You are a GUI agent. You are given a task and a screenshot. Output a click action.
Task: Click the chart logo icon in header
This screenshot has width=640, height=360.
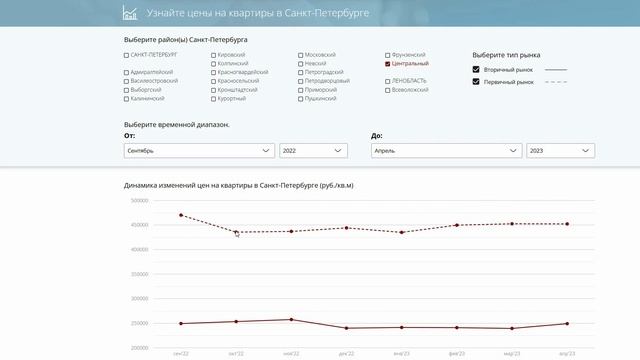[130, 13]
